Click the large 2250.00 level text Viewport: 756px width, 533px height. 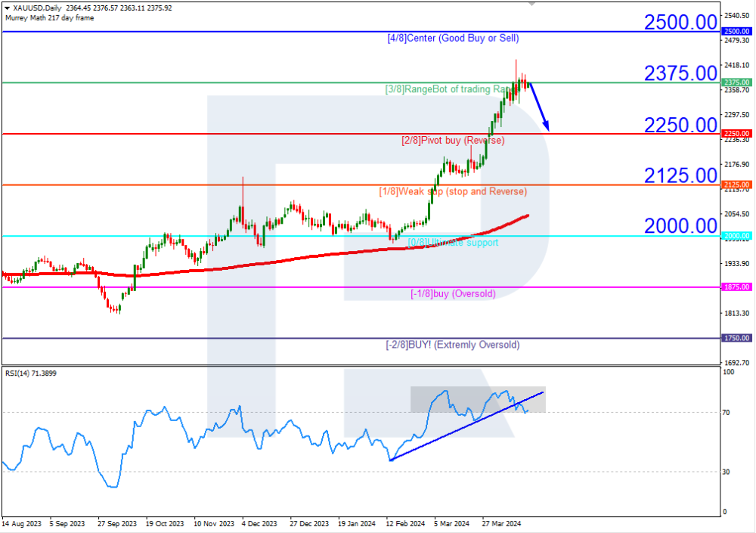coord(680,124)
